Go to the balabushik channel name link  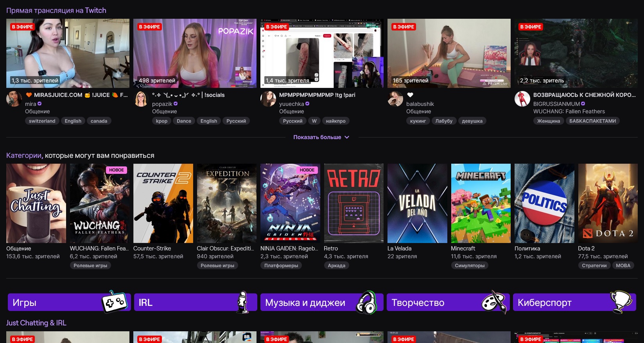pyautogui.click(x=420, y=104)
